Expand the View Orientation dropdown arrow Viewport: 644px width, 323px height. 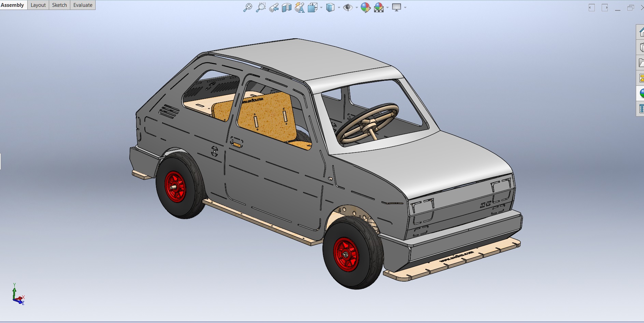[321, 8]
